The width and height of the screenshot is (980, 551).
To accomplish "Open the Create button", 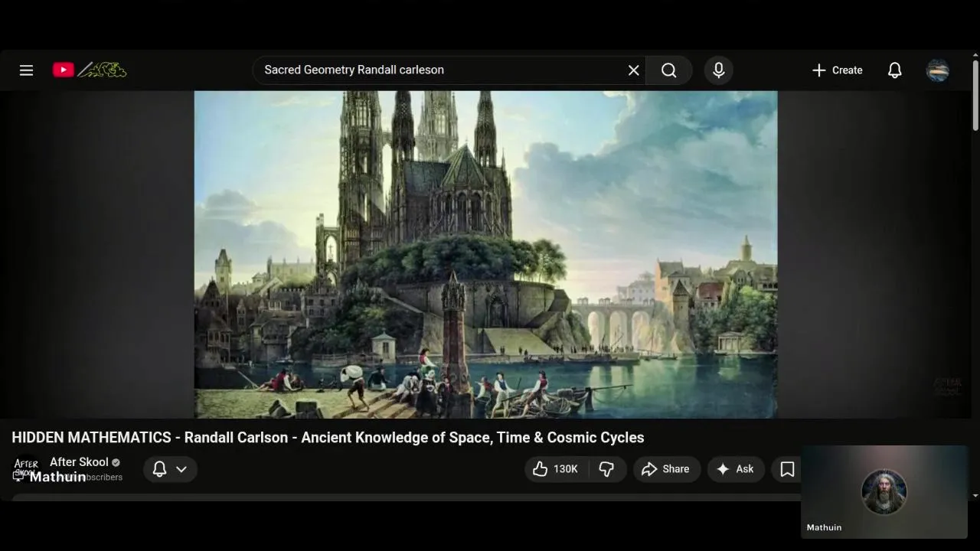I will point(837,70).
